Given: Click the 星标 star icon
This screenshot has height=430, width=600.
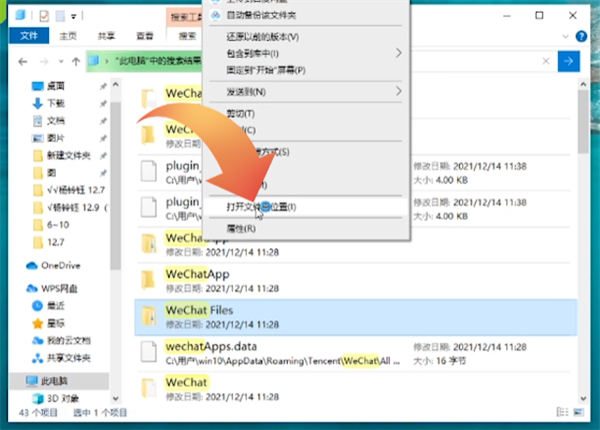Looking at the screenshot, I should (x=38, y=323).
